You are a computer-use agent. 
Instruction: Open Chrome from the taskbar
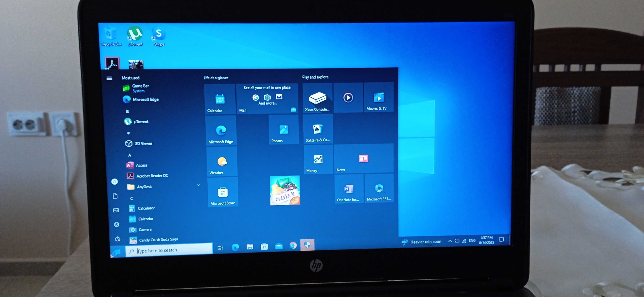pyautogui.click(x=293, y=245)
